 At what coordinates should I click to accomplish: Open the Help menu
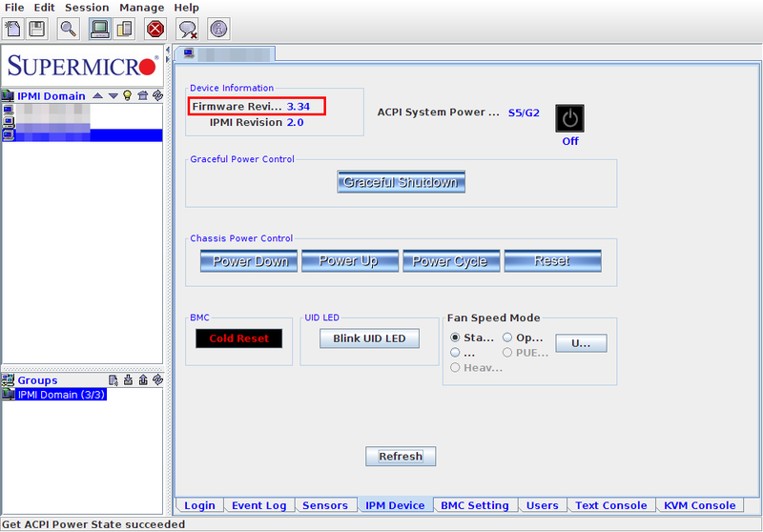[186, 8]
